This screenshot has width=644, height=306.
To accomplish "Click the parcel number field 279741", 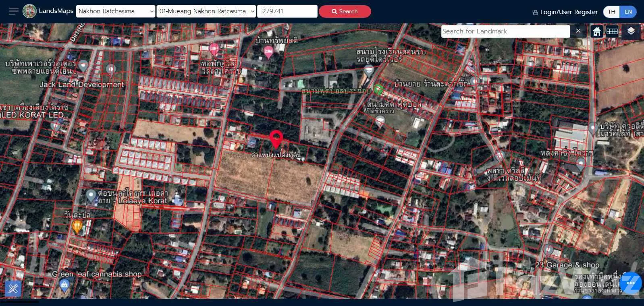I will pos(287,11).
